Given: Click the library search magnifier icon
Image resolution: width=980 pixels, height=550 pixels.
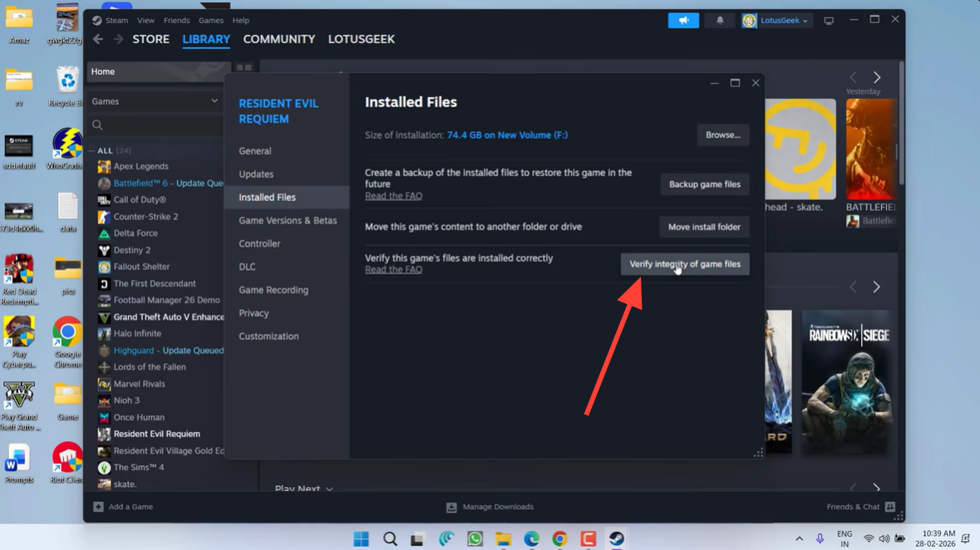Looking at the screenshot, I should point(98,125).
